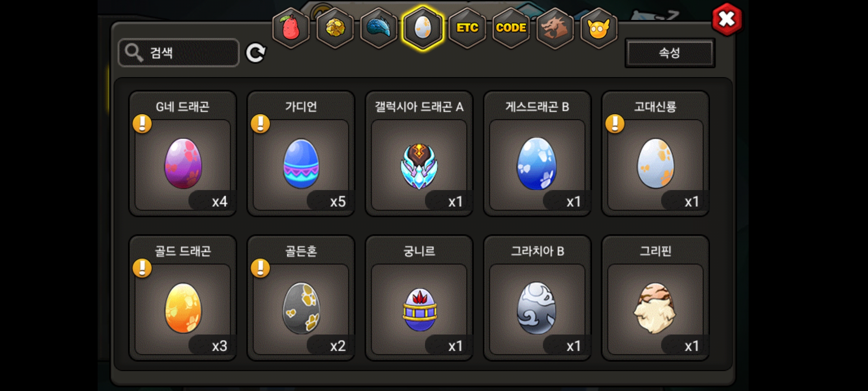Close the inventory with red X
The height and width of the screenshot is (391, 868).
(x=727, y=19)
